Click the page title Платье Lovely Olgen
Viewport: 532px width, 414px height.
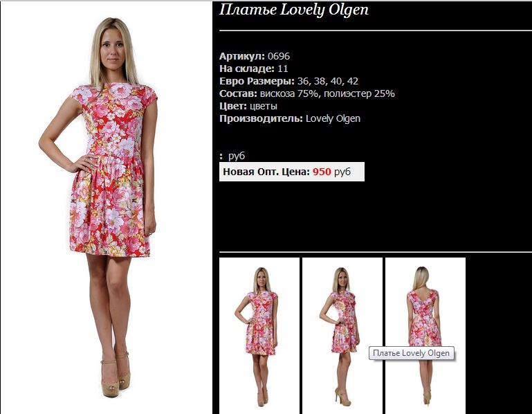tap(294, 10)
